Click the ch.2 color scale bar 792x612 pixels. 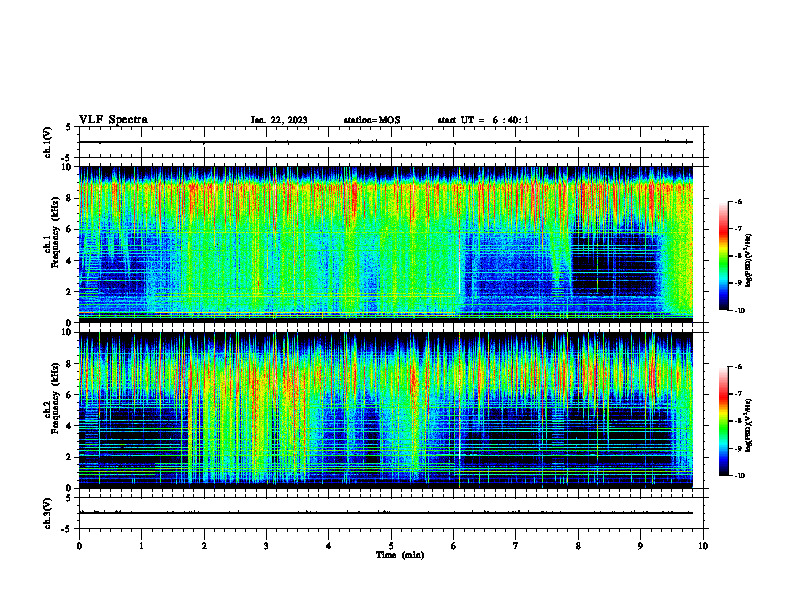click(723, 421)
